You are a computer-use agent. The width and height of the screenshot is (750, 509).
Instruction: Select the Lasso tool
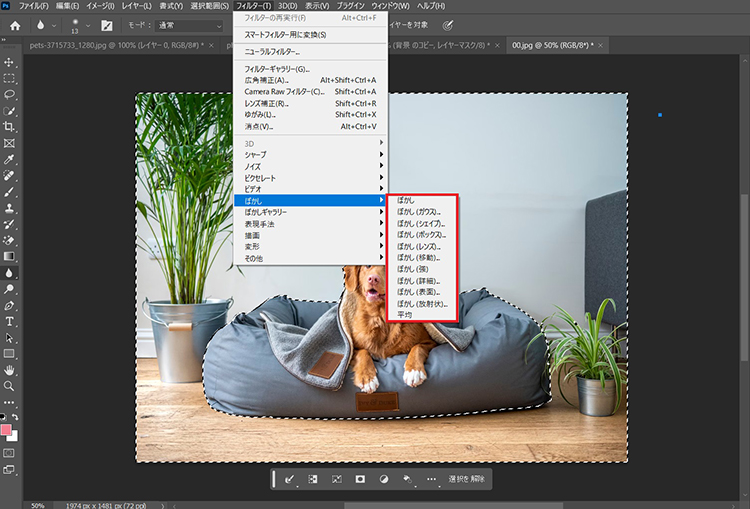[9, 95]
